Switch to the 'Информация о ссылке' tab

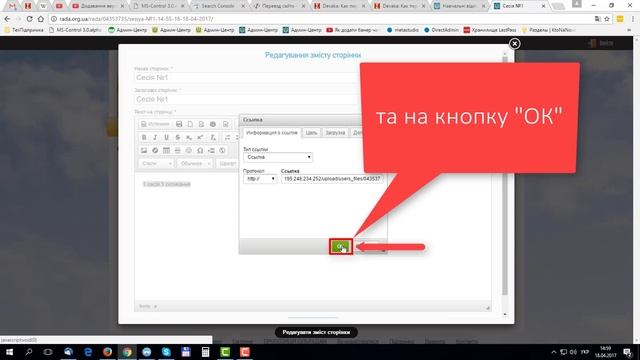coord(271,133)
